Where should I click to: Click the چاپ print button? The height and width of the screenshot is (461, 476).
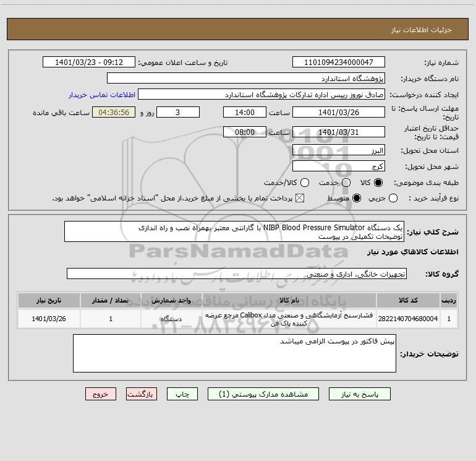[x=182, y=394]
